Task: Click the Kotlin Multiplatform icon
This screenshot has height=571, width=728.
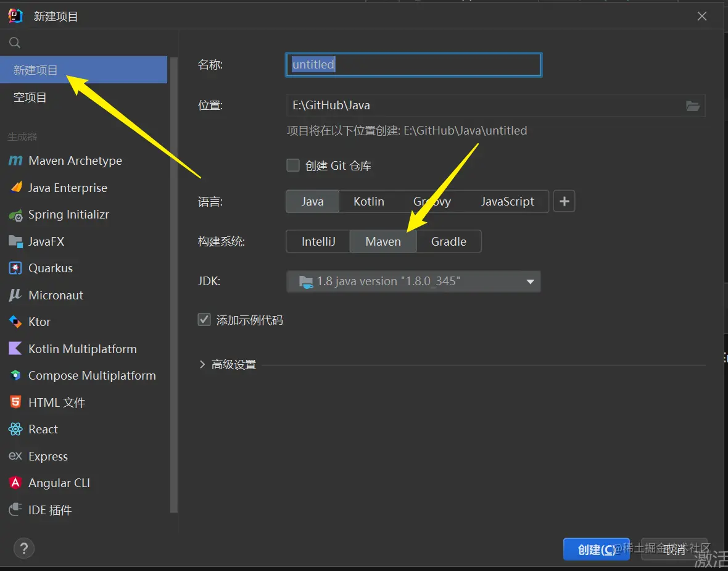Action: click(x=15, y=348)
